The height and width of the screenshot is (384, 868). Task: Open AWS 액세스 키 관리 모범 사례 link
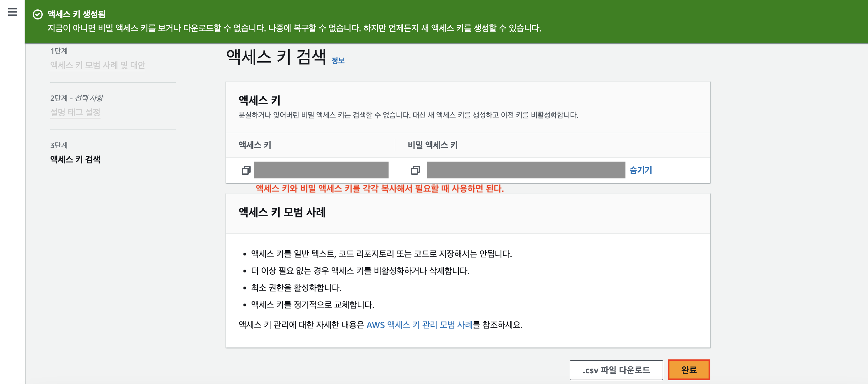(x=419, y=325)
